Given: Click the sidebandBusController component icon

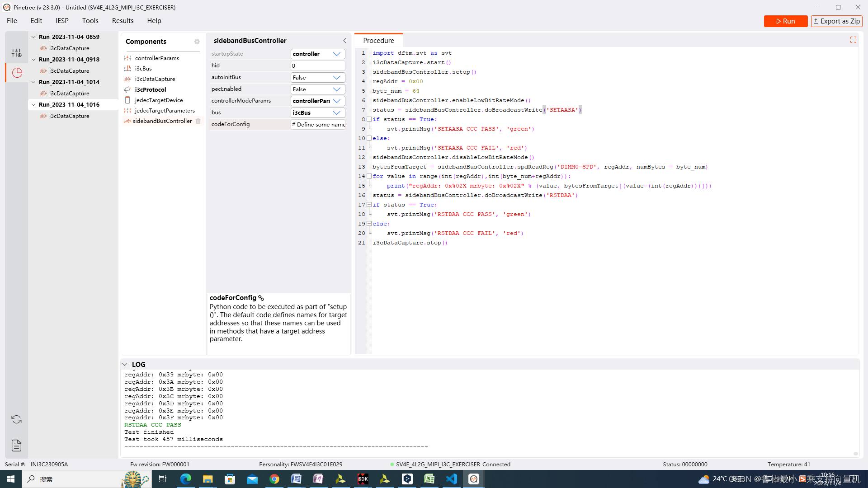Looking at the screenshot, I should pos(127,120).
